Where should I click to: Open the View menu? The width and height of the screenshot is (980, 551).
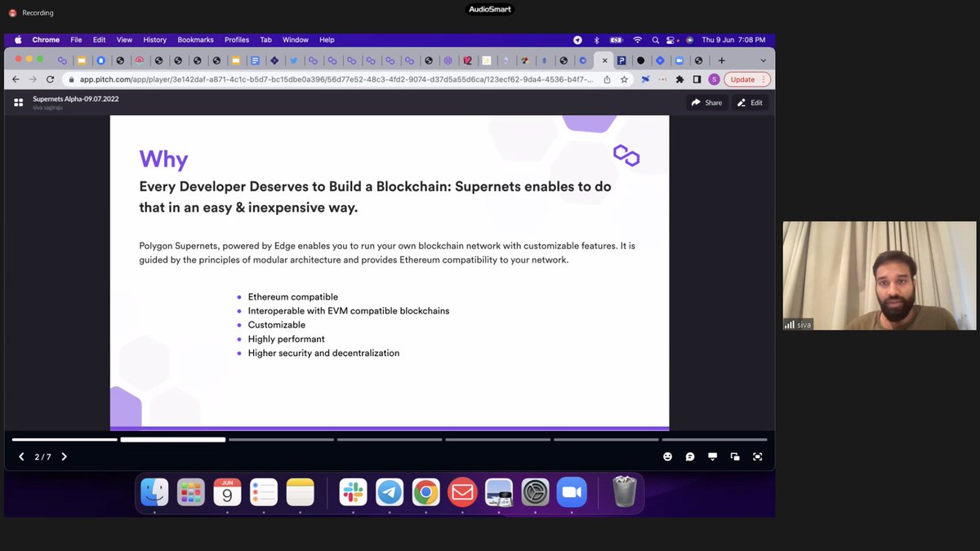[124, 39]
